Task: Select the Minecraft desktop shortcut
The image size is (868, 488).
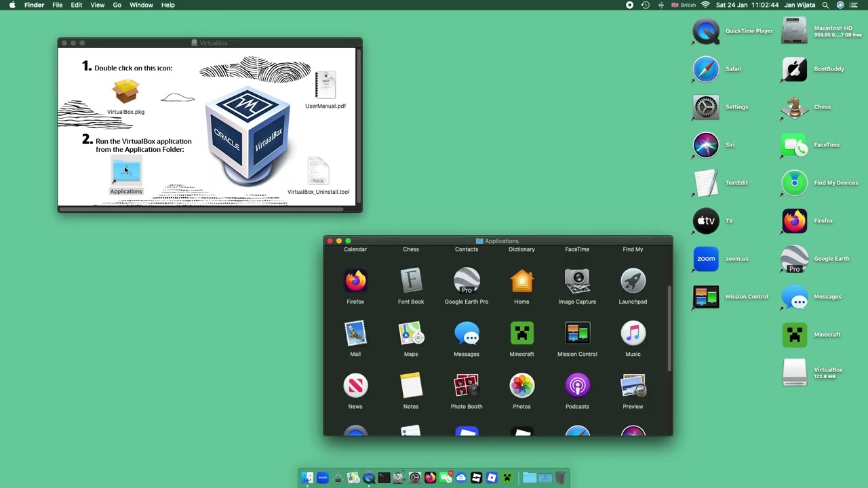Action: 795,335
